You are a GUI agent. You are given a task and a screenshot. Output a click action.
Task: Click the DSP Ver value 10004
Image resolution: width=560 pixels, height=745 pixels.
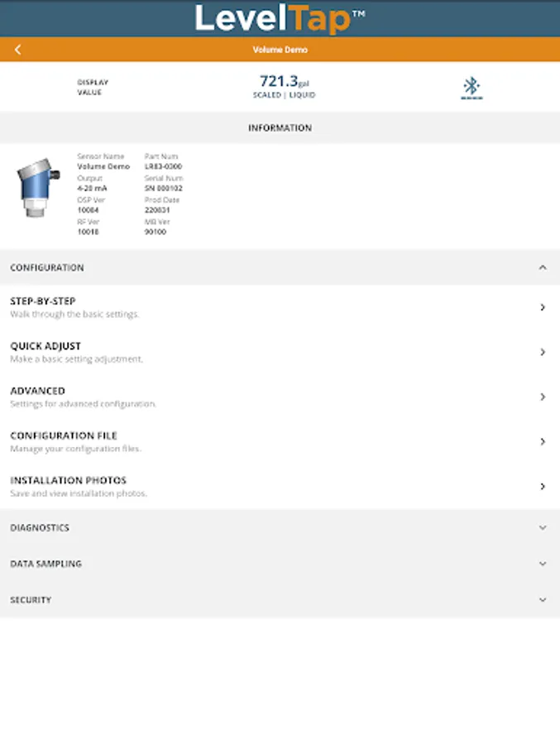(x=88, y=210)
